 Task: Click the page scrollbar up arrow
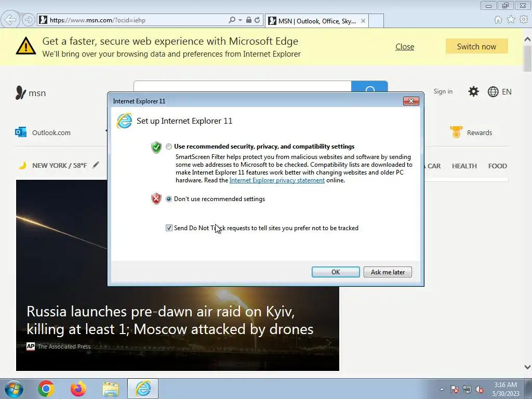tap(527, 39)
